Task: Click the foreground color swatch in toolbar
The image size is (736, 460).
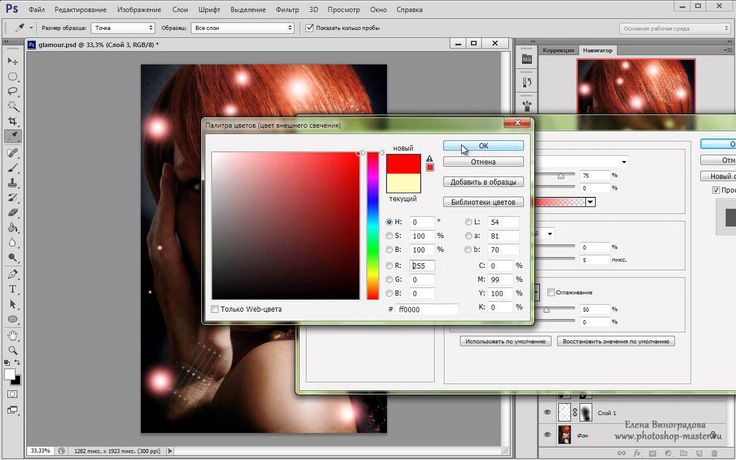Action: point(11,374)
